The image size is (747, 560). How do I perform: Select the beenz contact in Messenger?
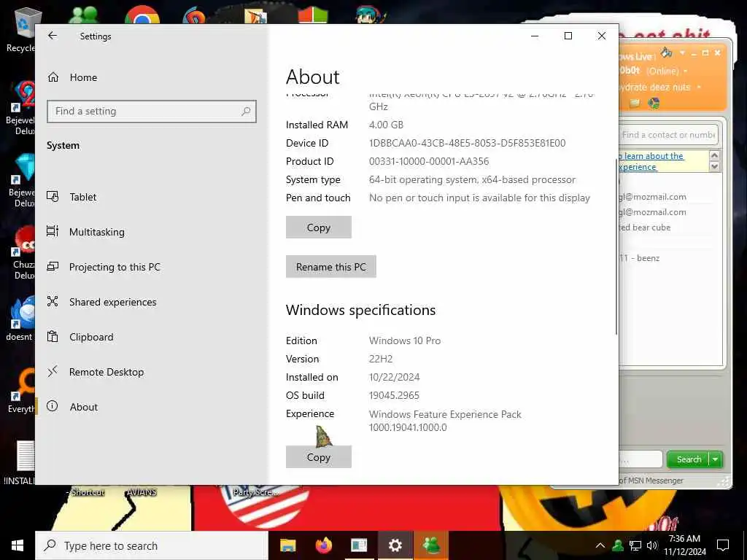point(639,258)
